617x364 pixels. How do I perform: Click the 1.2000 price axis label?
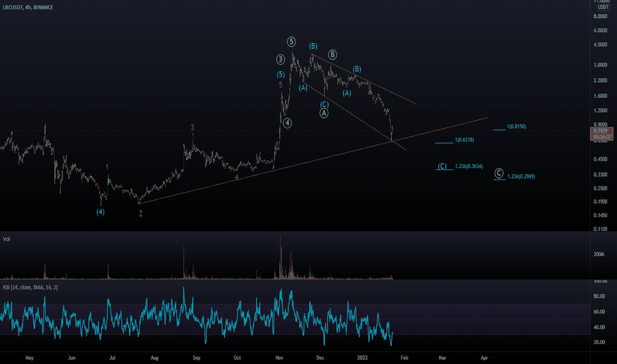tap(600, 111)
